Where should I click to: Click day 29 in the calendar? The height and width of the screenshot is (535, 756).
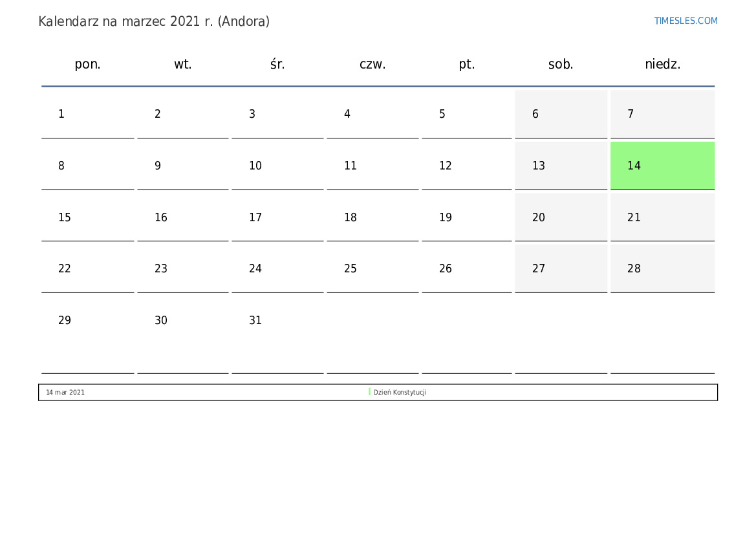(x=88, y=335)
